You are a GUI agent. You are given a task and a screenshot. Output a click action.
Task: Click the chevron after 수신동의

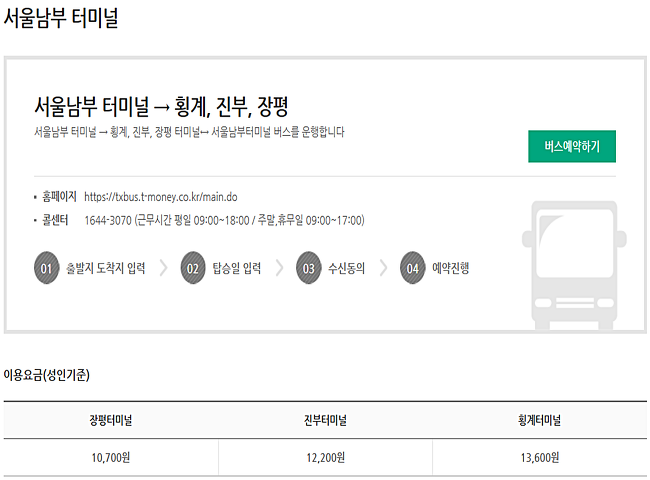coord(383,268)
